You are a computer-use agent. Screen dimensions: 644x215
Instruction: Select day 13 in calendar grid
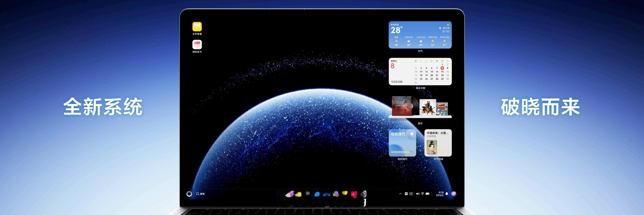click(432, 72)
